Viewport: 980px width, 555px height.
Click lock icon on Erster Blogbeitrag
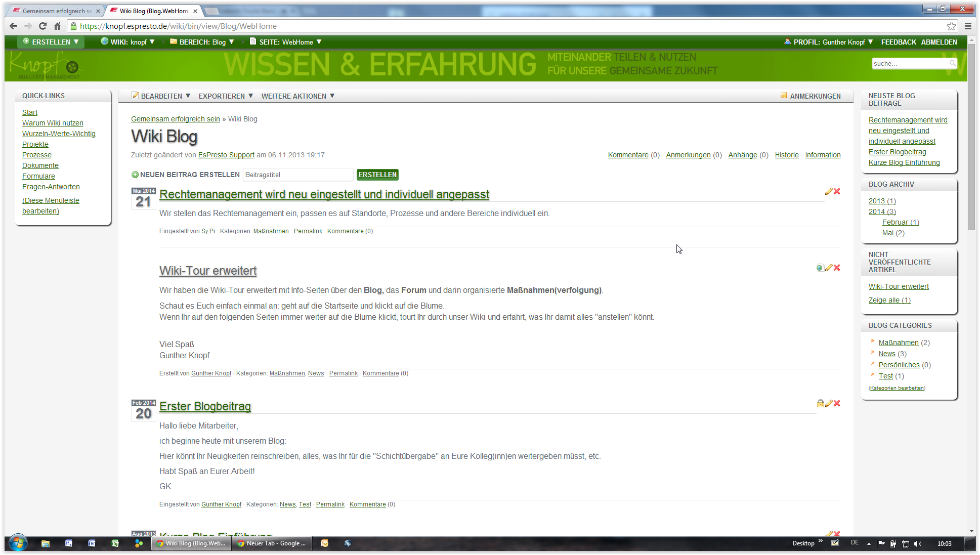click(x=820, y=403)
